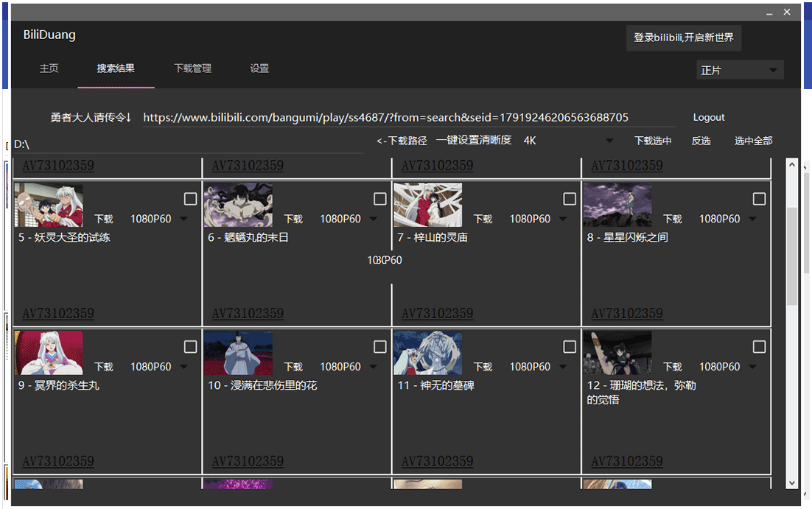The image size is (812, 509).
Task: Click 下载 for episode 6 魍魉丸的末日
Action: [293, 219]
